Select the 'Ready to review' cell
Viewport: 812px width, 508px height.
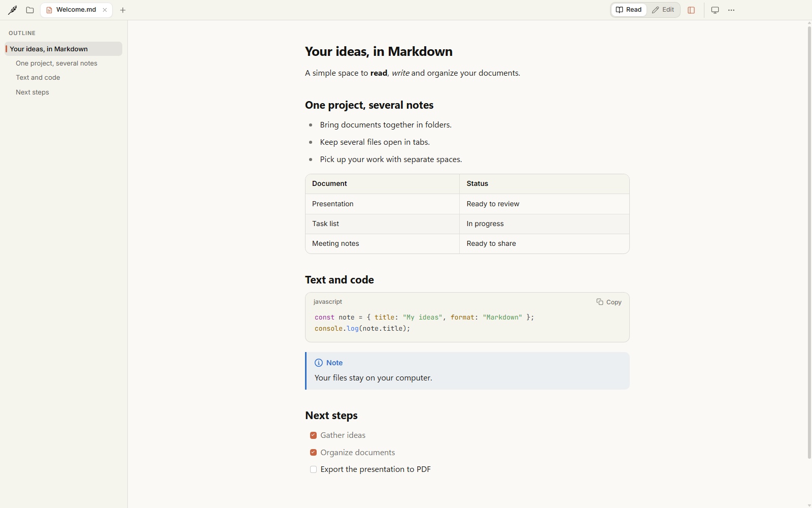(x=544, y=204)
